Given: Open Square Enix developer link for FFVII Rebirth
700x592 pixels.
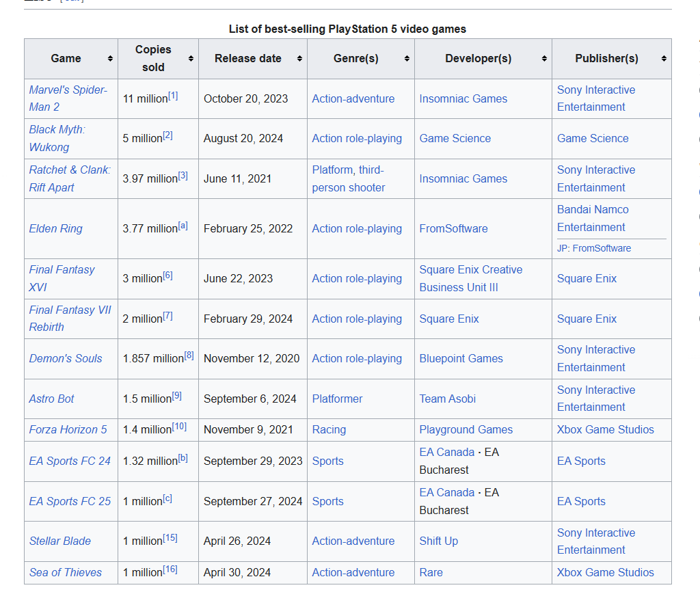Looking at the screenshot, I should coord(448,319).
